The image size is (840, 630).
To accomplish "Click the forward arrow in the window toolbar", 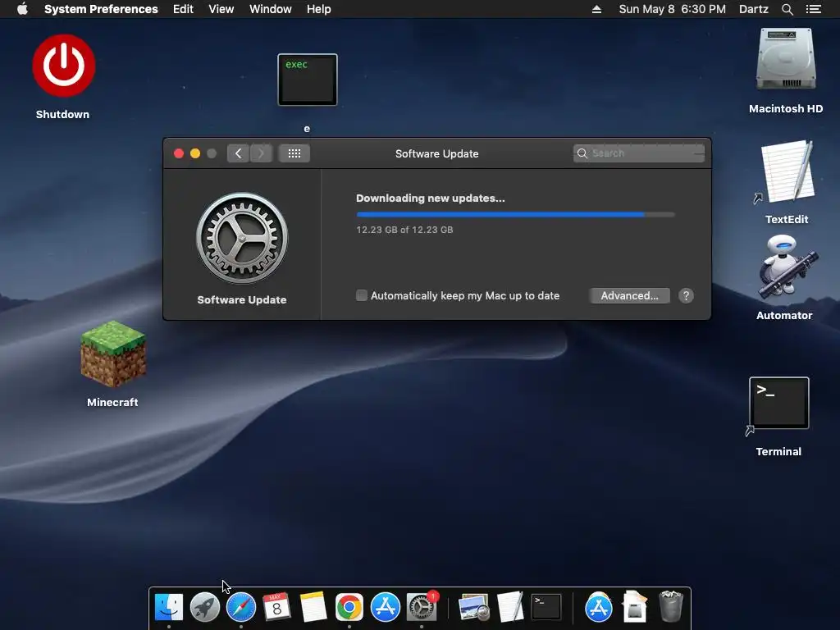I will pyautogui.click(x=262, y=153).
